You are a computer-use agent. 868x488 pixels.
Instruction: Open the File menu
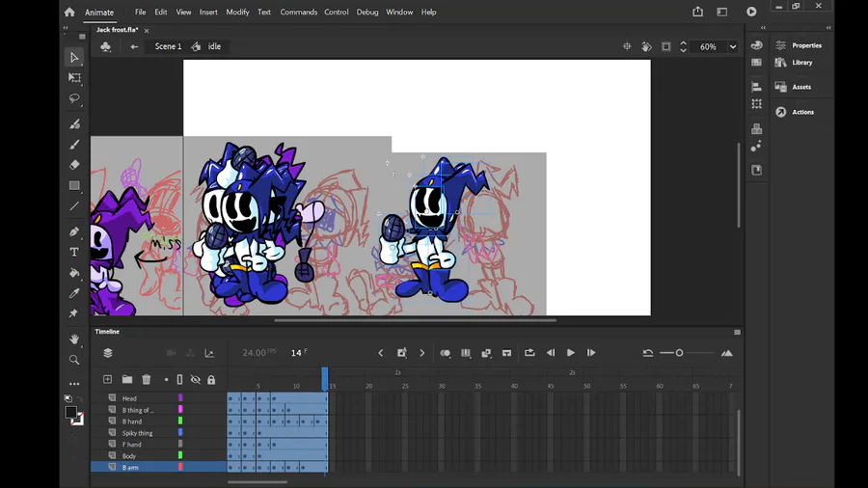pos(140,12)
